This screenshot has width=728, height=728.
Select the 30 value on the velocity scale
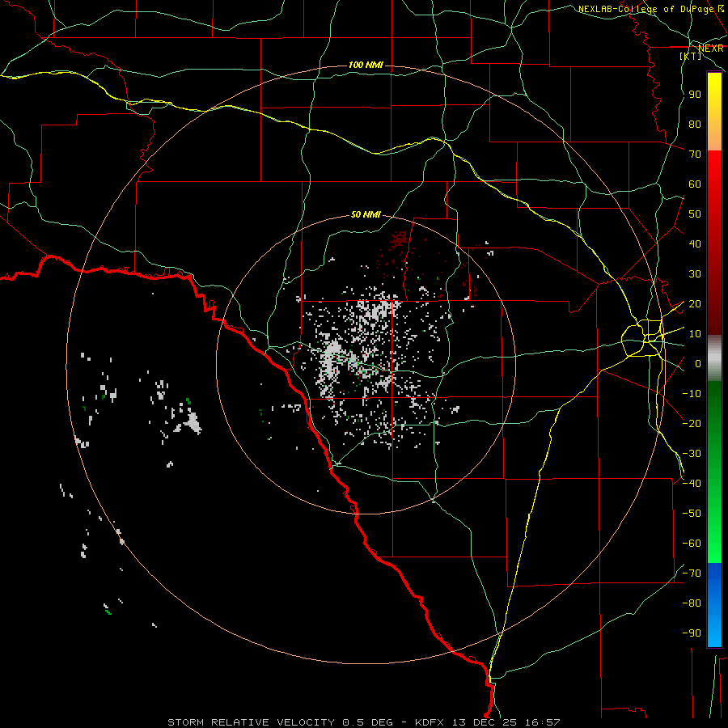[x=695, y=274]
